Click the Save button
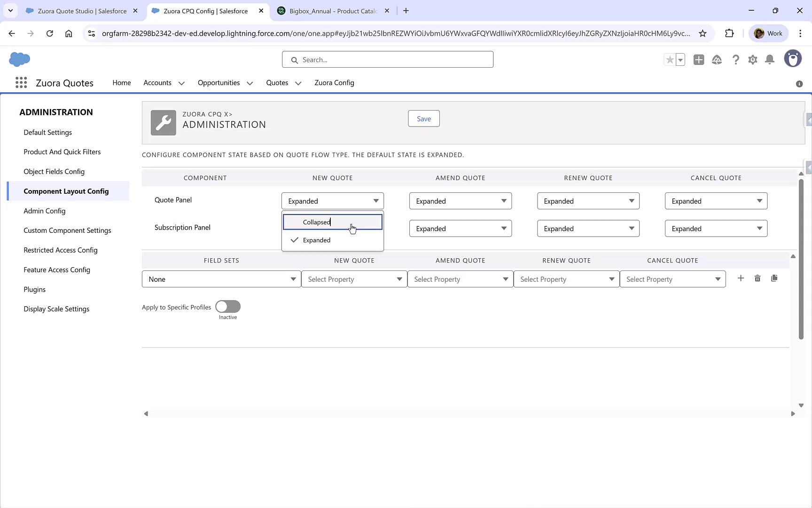 coord(423,119)
